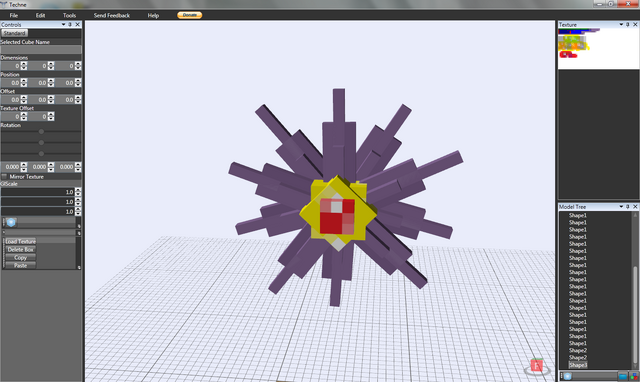The image size is (640, 382).
Task: Increase the first Position value
Action: point(24,80)
